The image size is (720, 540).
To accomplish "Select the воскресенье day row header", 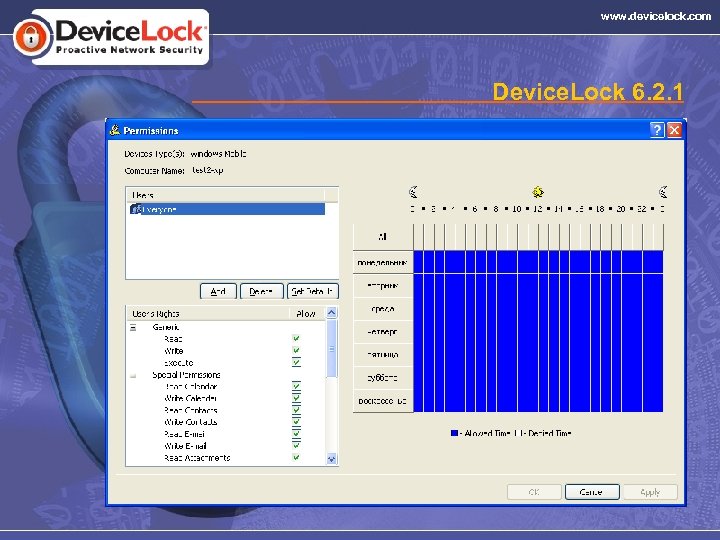I will (383, 400).
